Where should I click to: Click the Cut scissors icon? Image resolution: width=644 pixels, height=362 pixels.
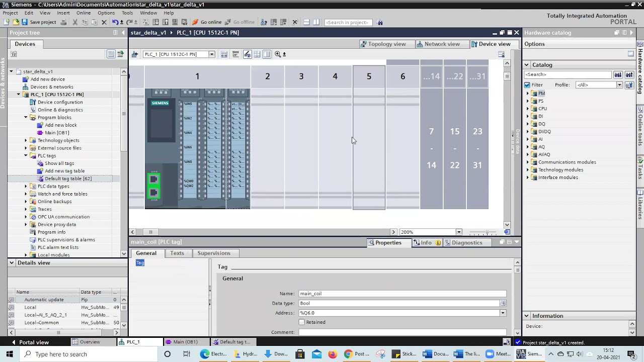click(75, 22)
